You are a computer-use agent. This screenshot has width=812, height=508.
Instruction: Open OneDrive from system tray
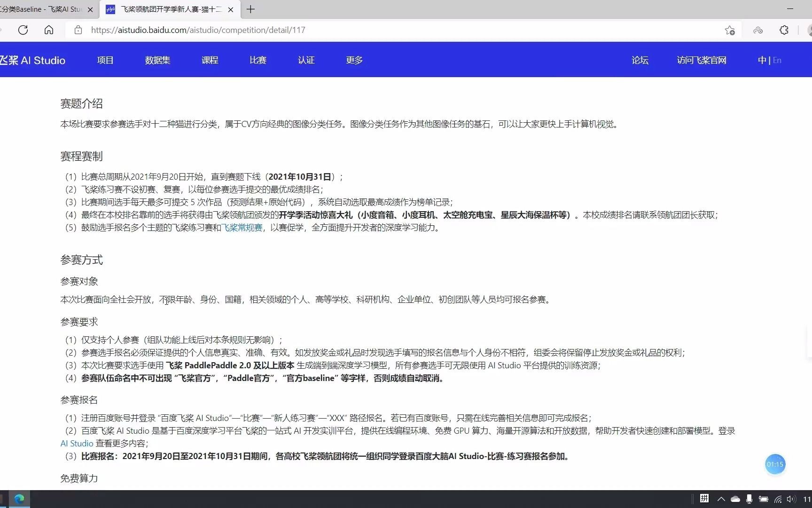[x=735, y=499]
